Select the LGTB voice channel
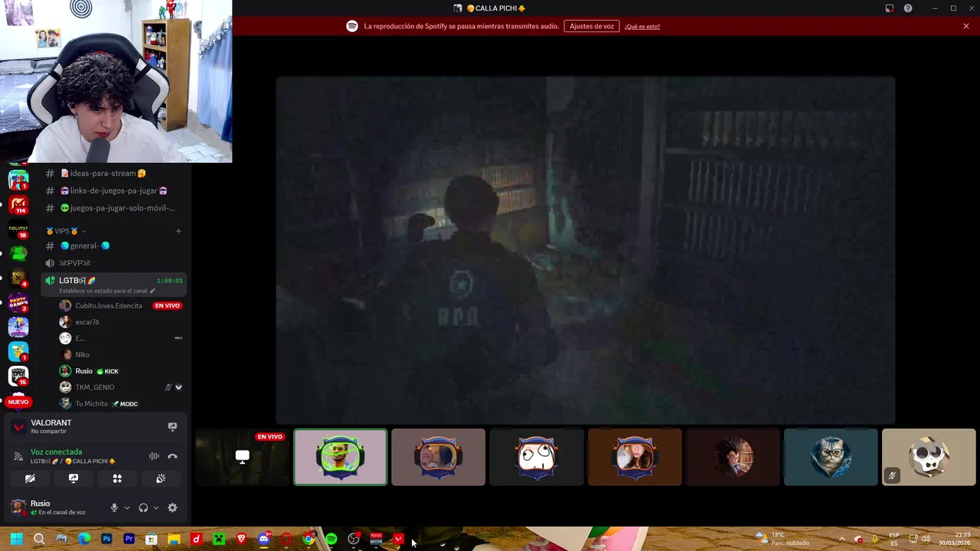Screen dimensions: 980x551 tap(113, 281)
